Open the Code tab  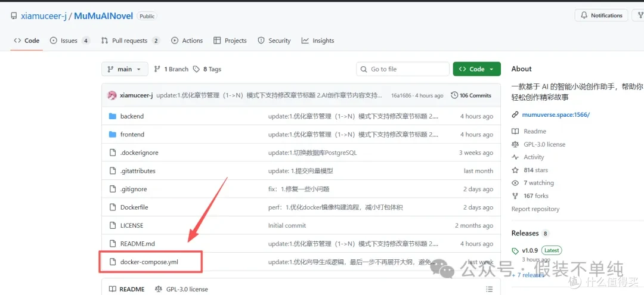(27, 41)
